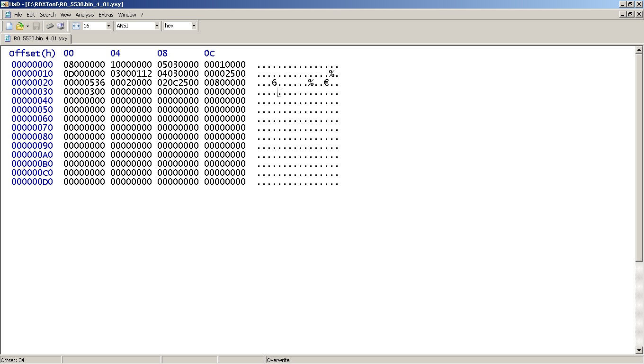644x364 pixels.
Task: Click the Offset(h) column header
Action: click(32, 53)
